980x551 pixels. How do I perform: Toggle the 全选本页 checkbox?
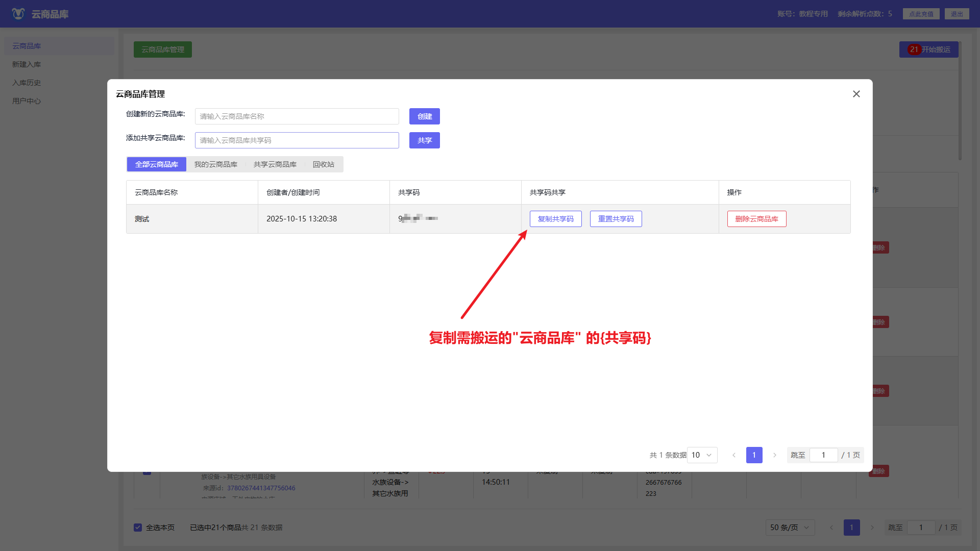tap(138, 528)
